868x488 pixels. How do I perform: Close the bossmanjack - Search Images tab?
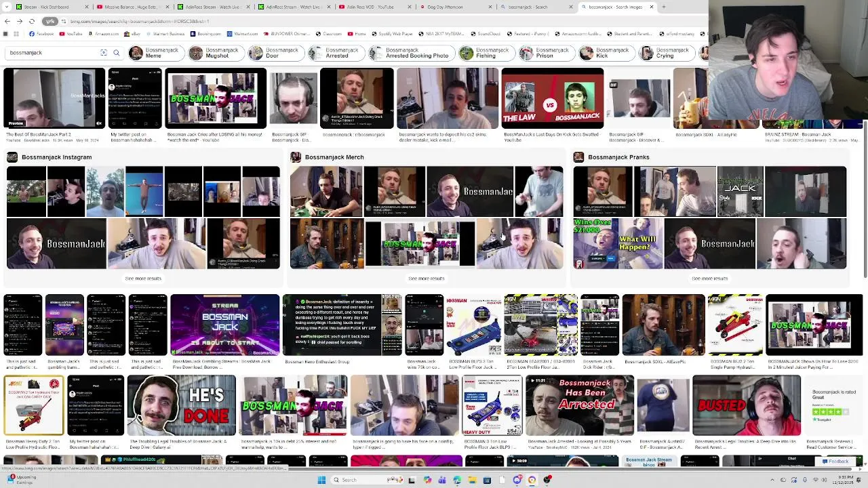pos(652,7)
